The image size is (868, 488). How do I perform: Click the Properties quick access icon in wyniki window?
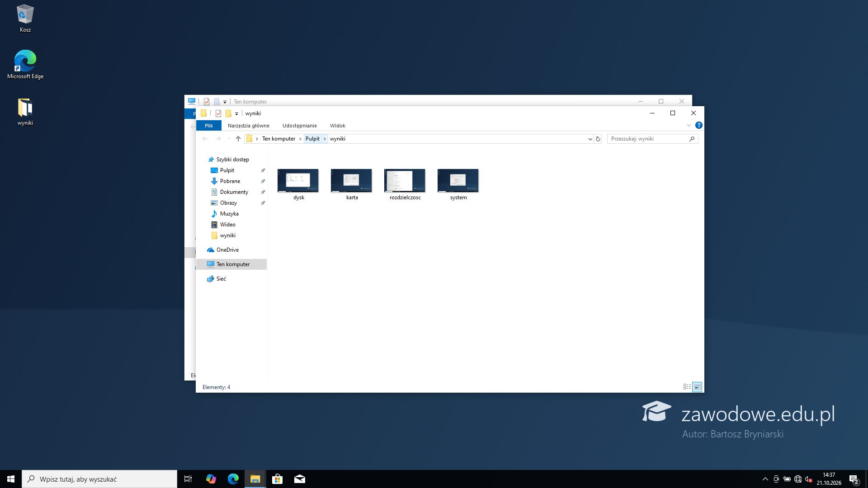tap(218, 113)
